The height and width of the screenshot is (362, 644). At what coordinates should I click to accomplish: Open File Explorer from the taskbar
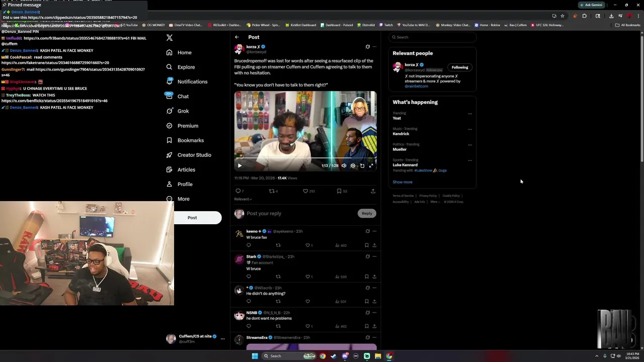pyautogui.click(x=378, y=356)
